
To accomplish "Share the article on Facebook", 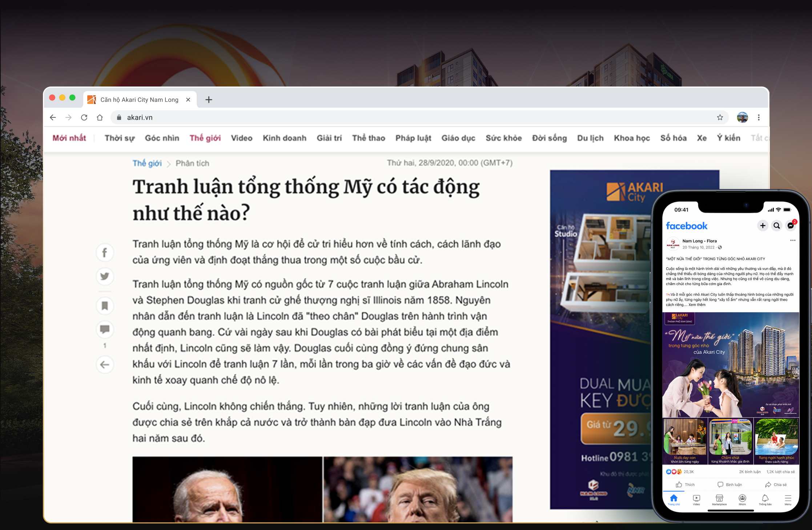I will click(x=105, y=253).
